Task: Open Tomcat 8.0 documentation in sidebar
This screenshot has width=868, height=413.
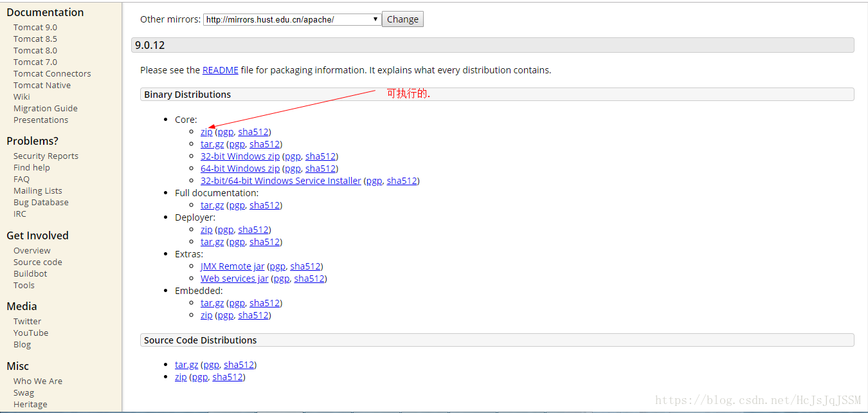Action: 35,50
